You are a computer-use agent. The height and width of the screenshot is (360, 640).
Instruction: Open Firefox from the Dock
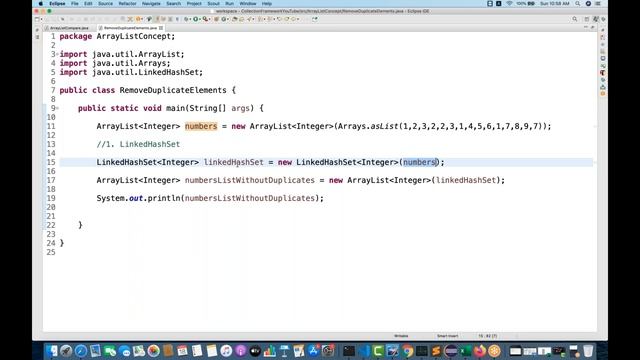(480, 351)
